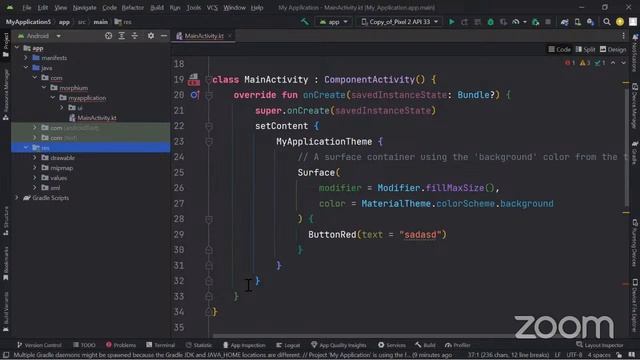Collapse the morphium package

pos(44,88)
